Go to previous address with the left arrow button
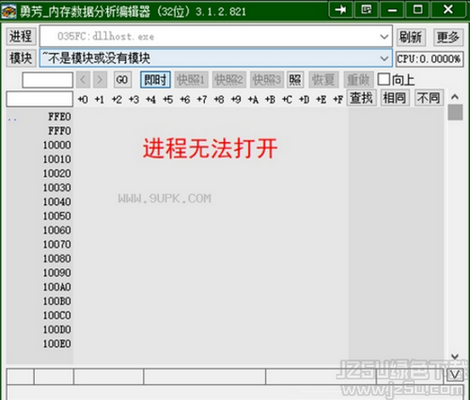Image resolution: width=470 pixels, height=400 pixels. (83, 80)
